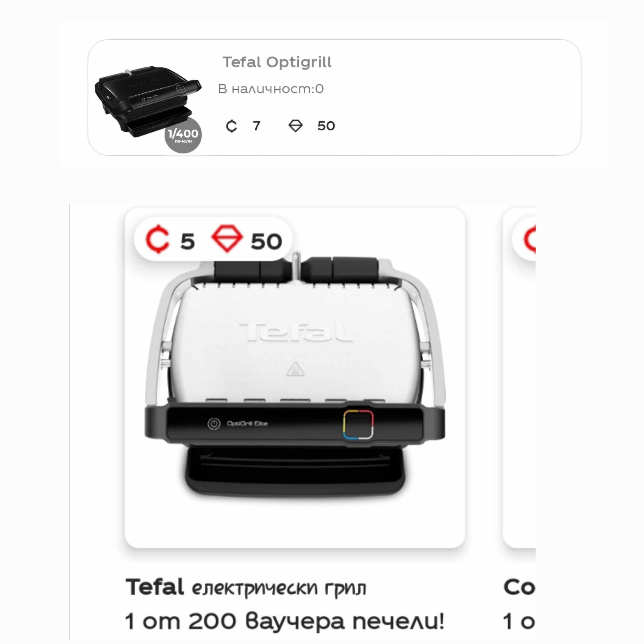Click the embossed Tefal logo on grill lid
The width and height of the screenshot is (644, 644).
[295, 332]
